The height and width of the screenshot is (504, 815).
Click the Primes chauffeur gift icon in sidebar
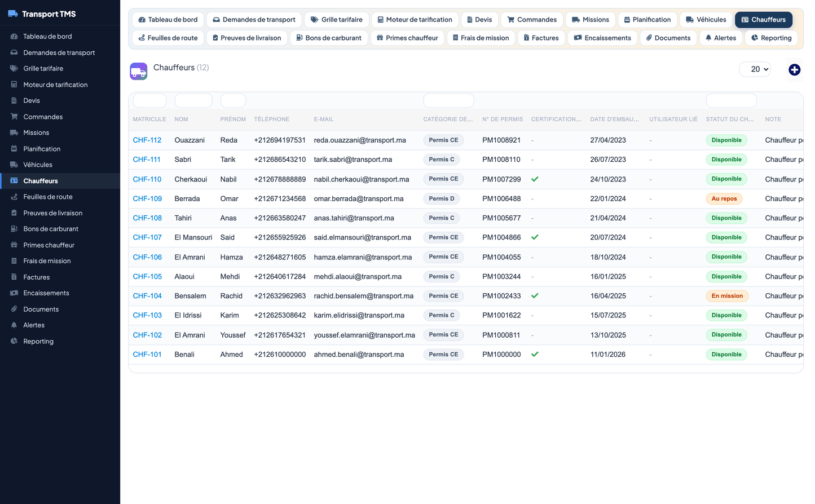(14, 245)
